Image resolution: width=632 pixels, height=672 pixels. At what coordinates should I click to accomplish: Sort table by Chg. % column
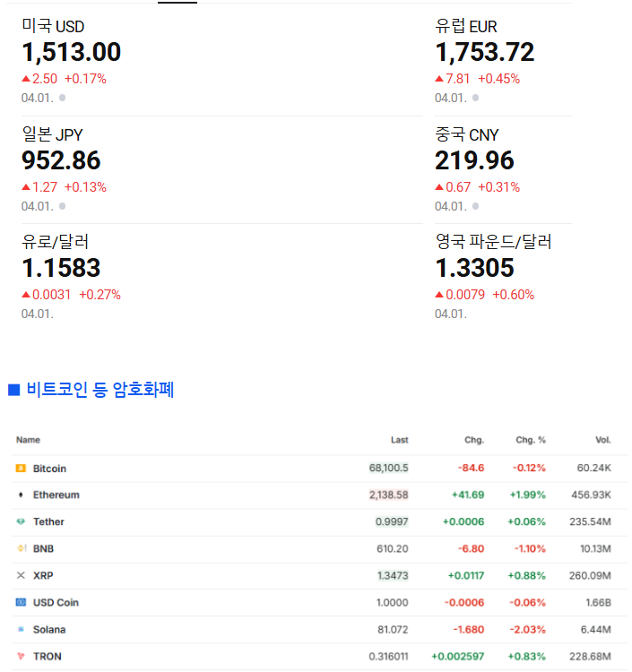click(530, 440)
